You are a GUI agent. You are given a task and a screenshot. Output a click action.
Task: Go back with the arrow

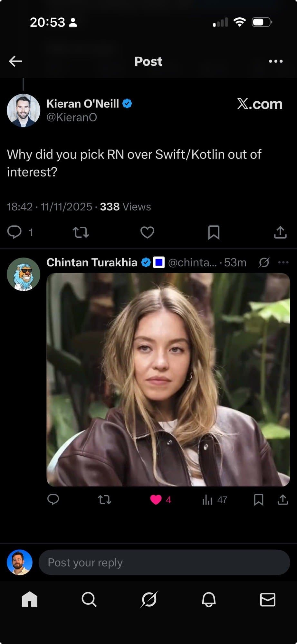click(15, 61)
